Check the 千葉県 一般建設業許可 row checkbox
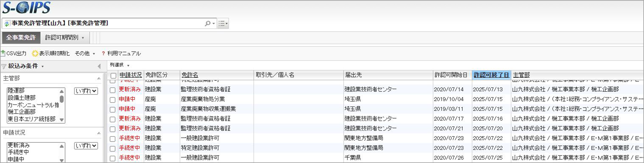Viewport: 644px width, 163px height. click(113, 158)
